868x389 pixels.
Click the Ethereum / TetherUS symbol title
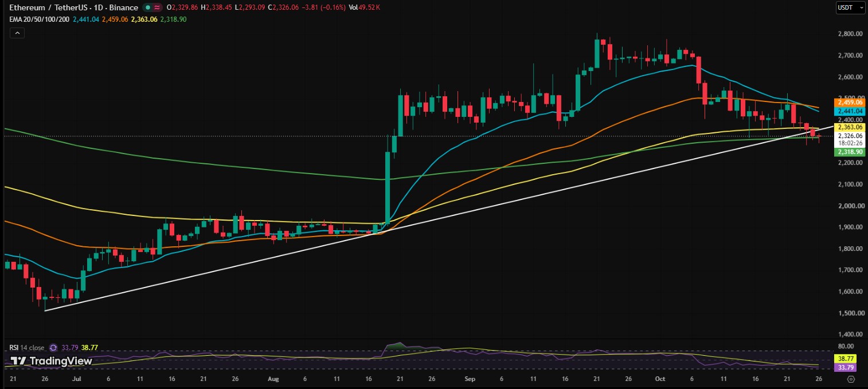[x=73, y=7]
